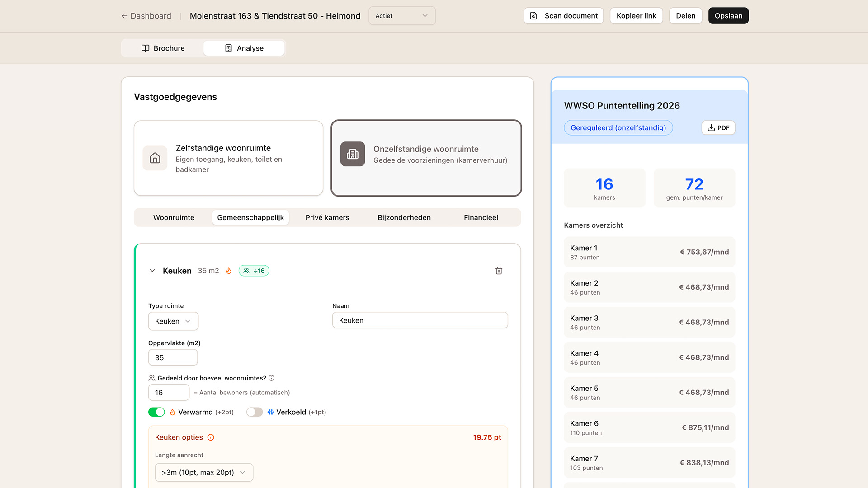Select Zelfstandige woonruimte option card
The height and width of the screenshot is (488, 868).
coord(228,158)
